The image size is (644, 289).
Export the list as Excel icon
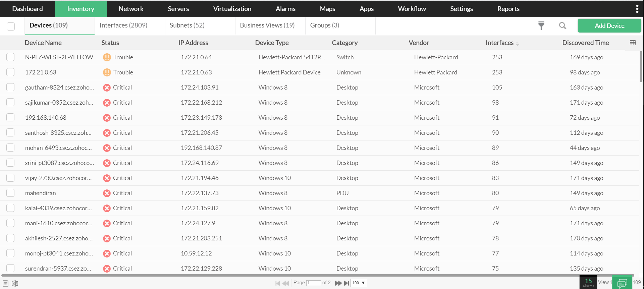(x=15, y=283)
